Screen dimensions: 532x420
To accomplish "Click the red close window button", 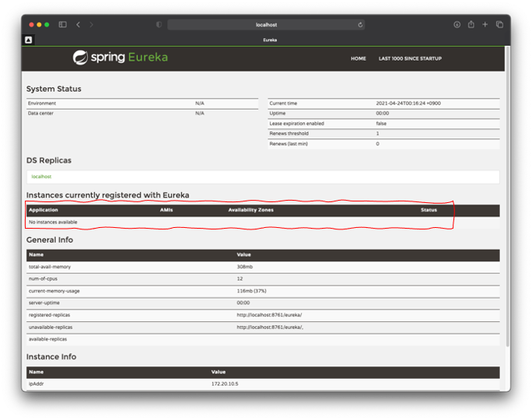I will 31,24.
